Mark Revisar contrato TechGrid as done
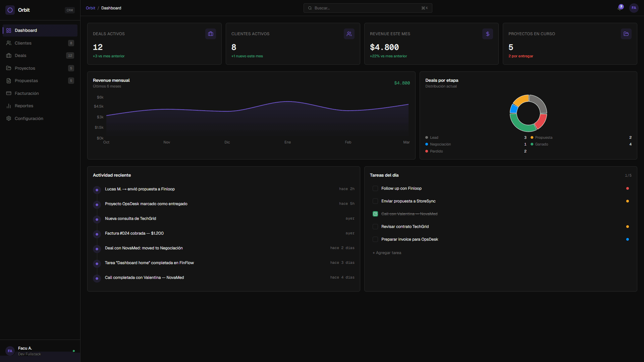Screen dimensions: 644x362 tap(375, 227)
